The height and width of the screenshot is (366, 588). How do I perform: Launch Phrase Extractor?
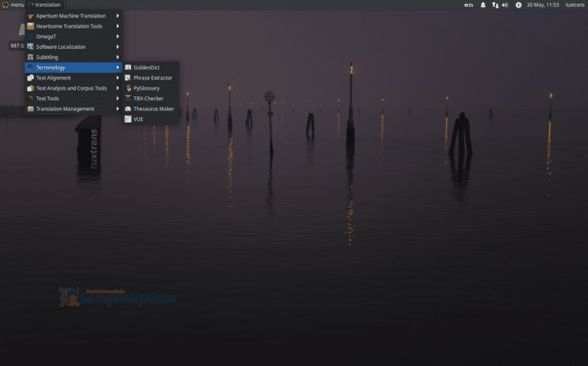(x=151, y=77)
